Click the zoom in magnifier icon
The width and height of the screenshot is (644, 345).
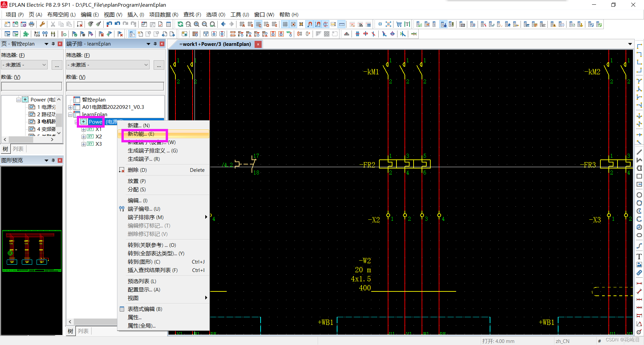(197, 24)
